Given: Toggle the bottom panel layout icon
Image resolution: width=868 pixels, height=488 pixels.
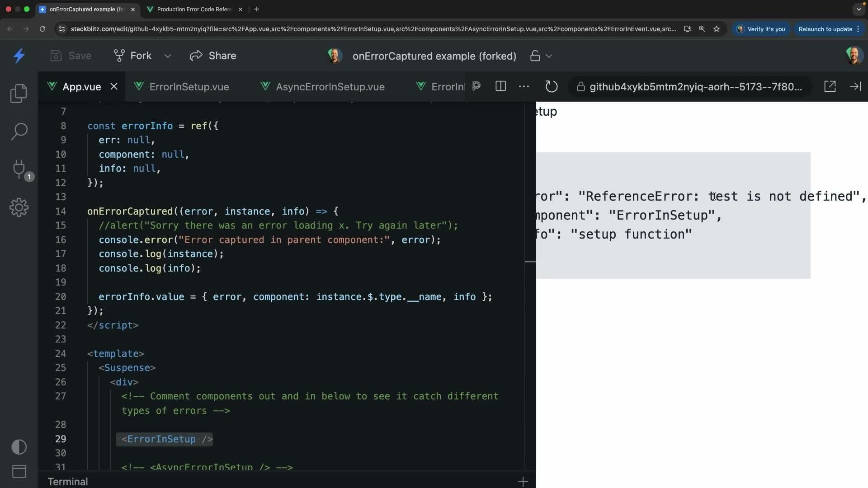Looking at the screenshot, I should 19,471.
